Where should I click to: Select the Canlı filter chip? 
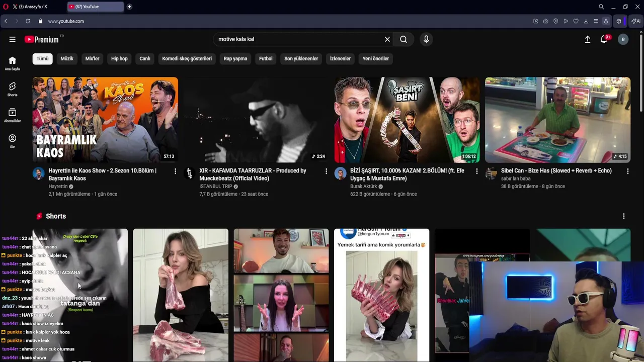145,58
